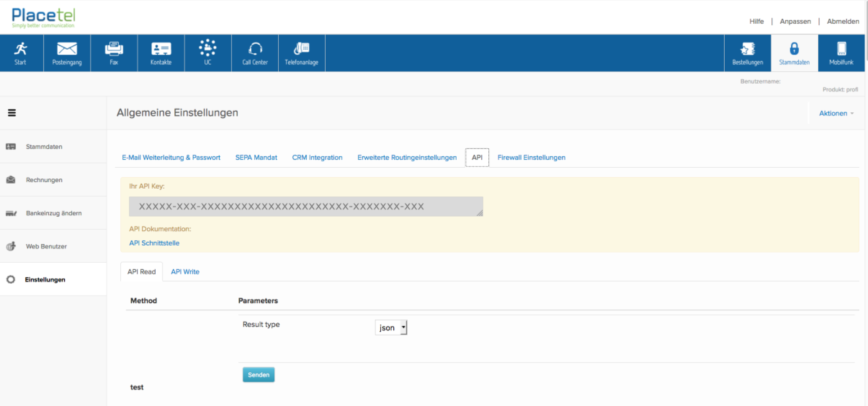Open the Result type json dropdown
The height and width of the screenshot is (406, 868).
[x=391, y=328]
